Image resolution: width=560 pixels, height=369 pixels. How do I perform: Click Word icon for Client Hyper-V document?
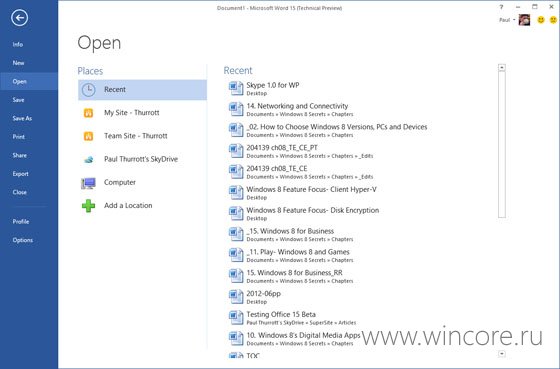[x=236, y=193]
